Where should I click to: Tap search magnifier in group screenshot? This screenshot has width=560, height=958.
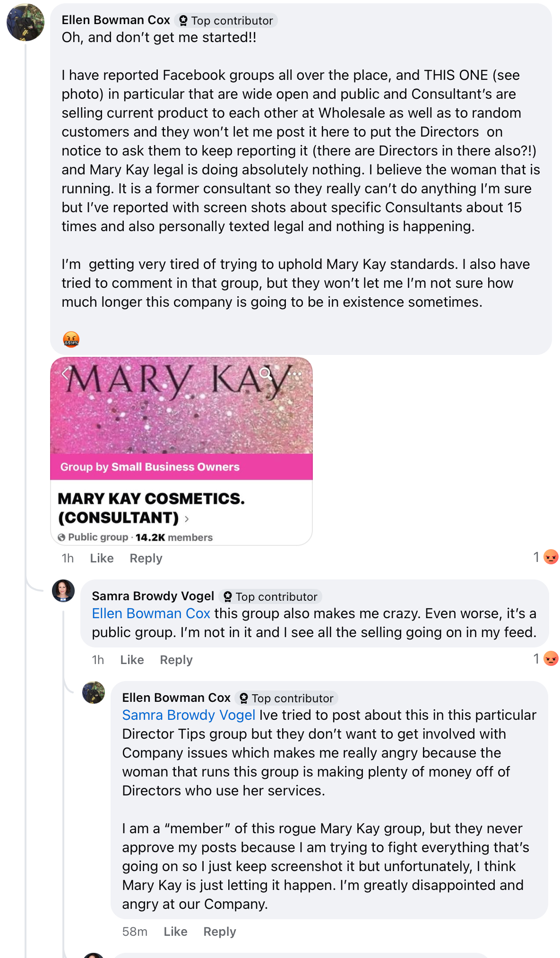[x=266, y=374]
